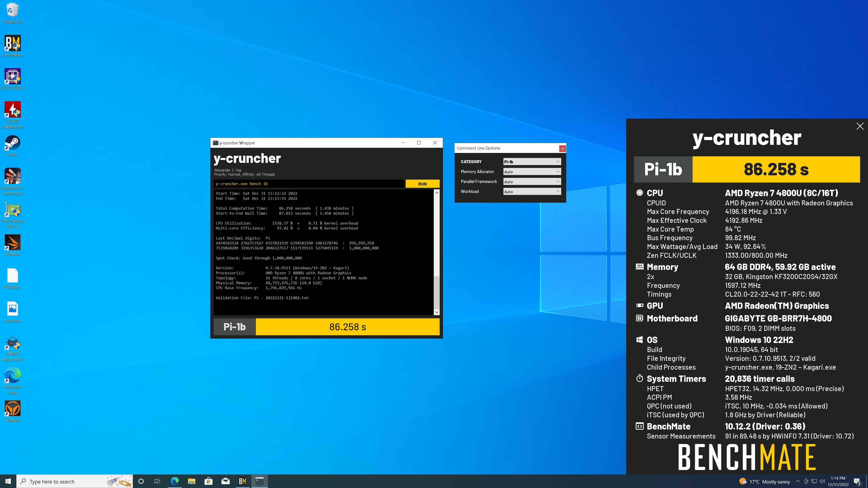This screenshot has height=488, width=868.
Task: Click the y-cruncher.exe bench 1b command field
Action: click(x=309, y=184)
